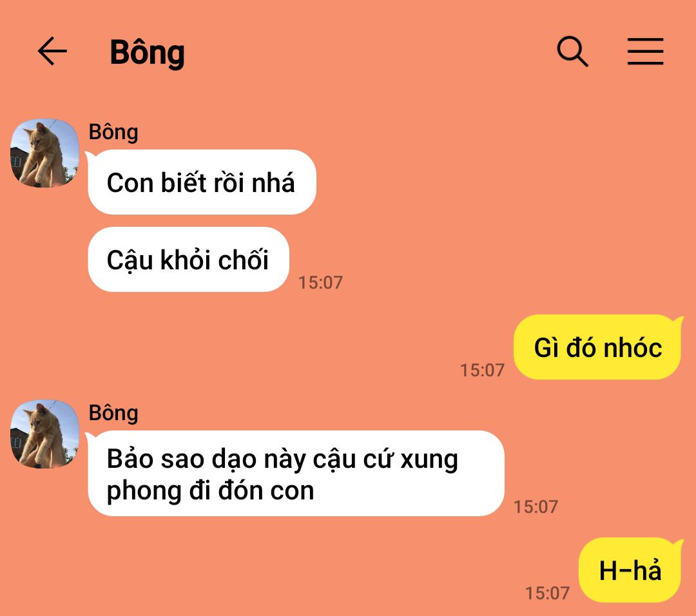Viewport: 696px width, 616px height.
Task: Tap sender name Bông above long message
Action: click(113, 413)
